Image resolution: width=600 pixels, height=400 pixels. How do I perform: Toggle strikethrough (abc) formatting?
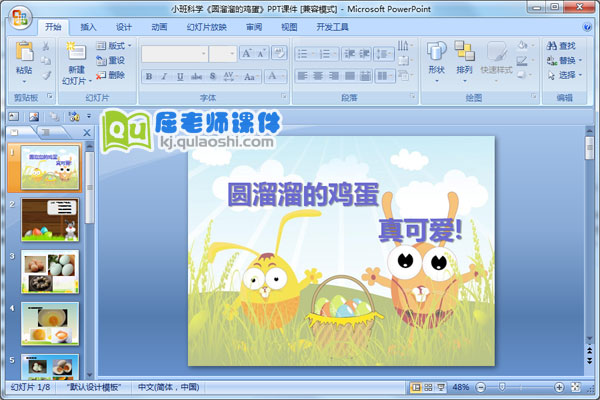tap(196, 76)
